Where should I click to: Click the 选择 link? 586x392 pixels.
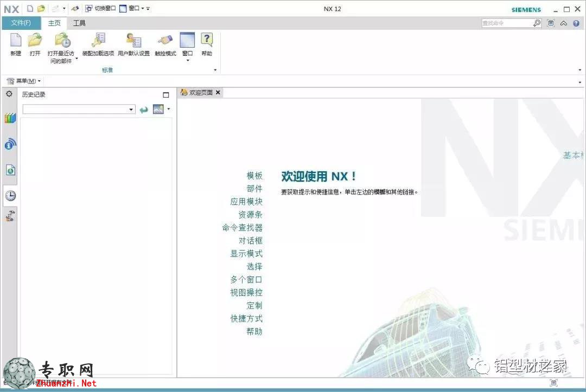254,267
